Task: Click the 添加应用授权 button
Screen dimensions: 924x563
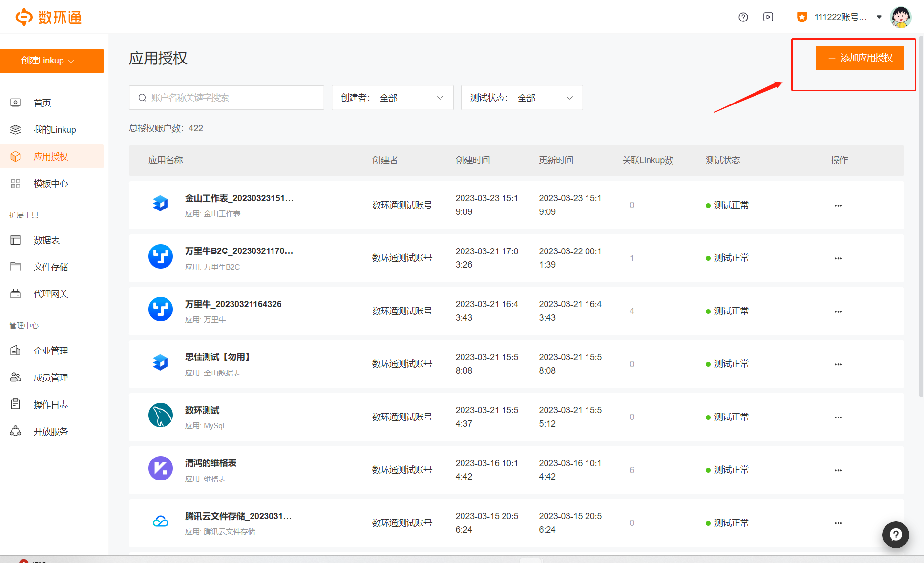Action: point(860,58)
